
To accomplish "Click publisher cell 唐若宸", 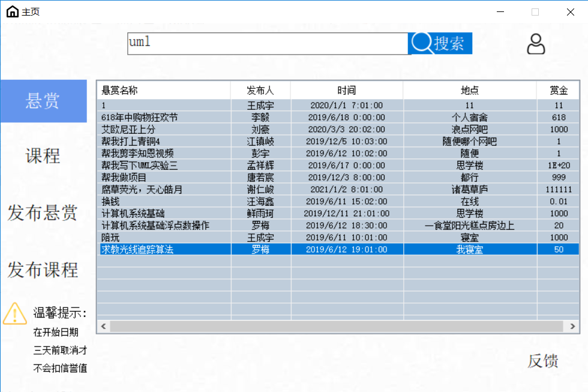I will pyautogui.click(x=260, y=178).
